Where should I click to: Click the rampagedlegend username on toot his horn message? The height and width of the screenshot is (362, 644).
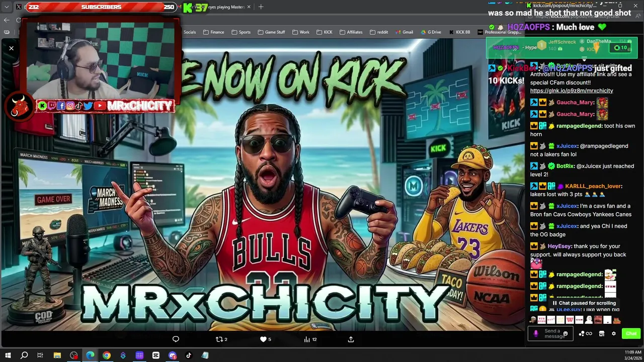pos(579,126)
